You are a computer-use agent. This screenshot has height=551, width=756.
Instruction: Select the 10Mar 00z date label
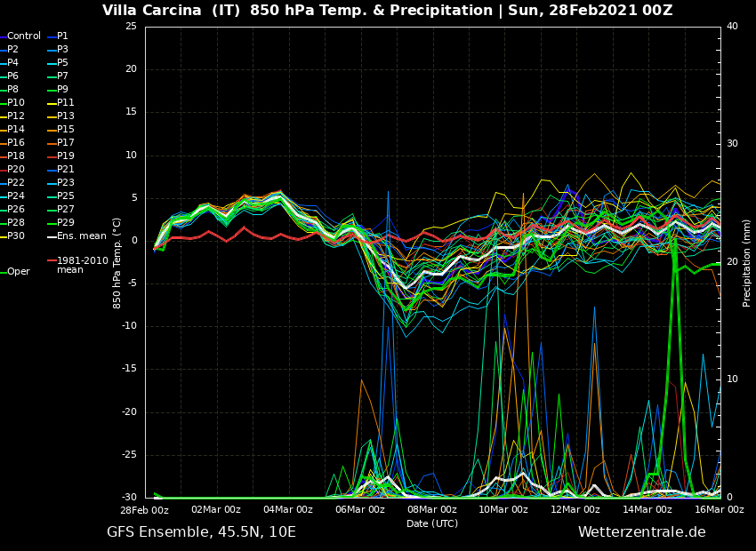coord(503,510)
